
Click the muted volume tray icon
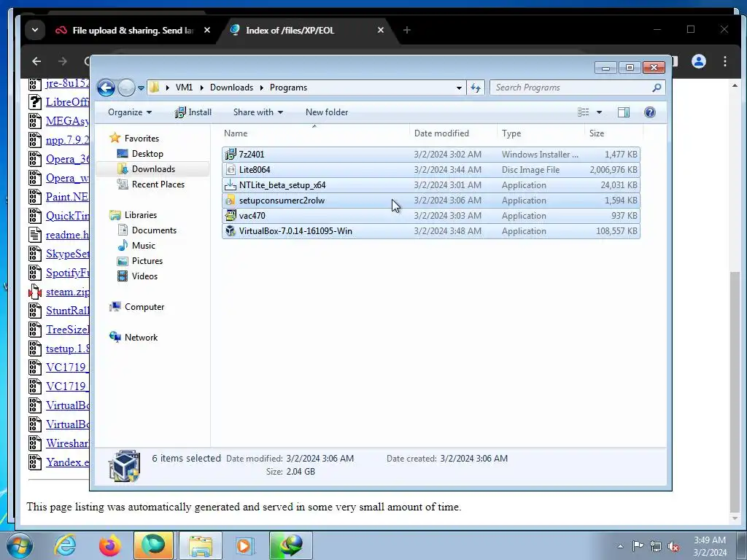pyautogui.click(x=673, y=546)
